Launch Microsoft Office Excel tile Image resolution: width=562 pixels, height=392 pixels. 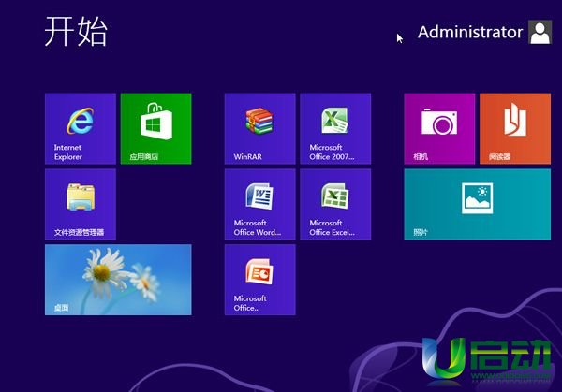(335, 204)
